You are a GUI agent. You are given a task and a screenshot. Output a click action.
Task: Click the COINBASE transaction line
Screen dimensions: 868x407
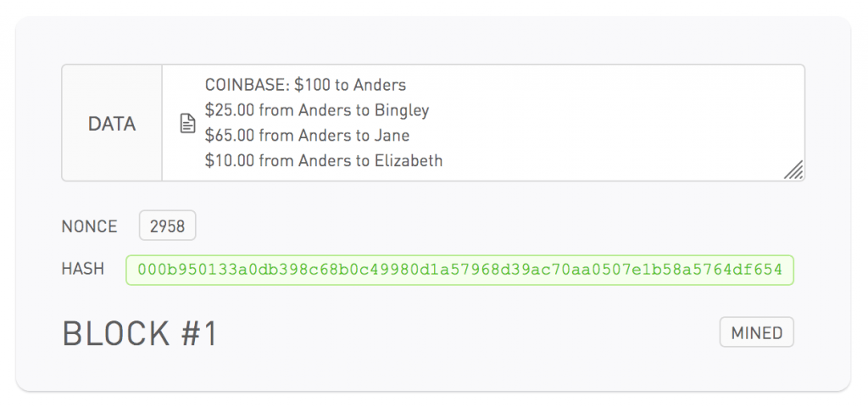pyautogui.click(x=305, y=85)
